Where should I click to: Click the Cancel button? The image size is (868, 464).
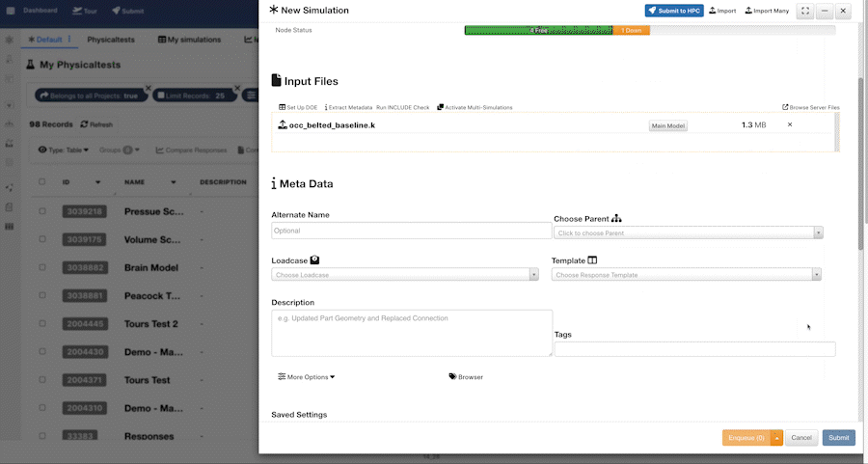(x=801, y=437)
